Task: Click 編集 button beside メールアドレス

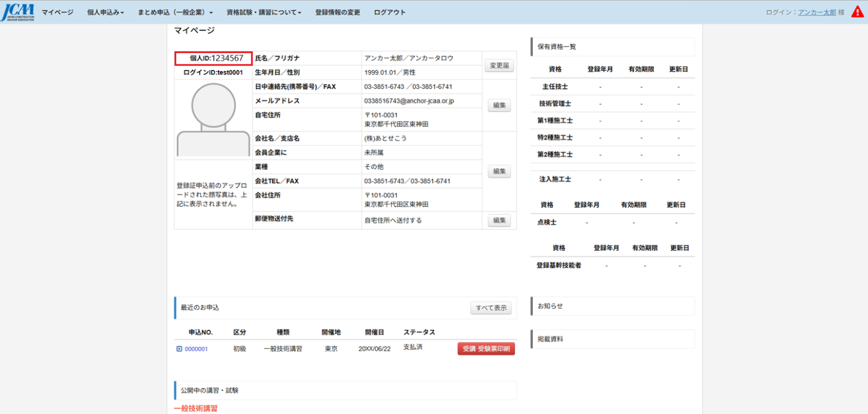Action: coord(499,105)
